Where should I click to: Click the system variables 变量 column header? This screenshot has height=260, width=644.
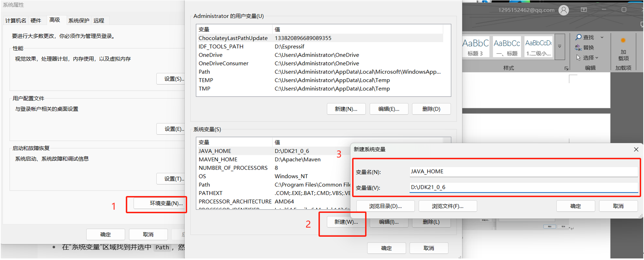(234, 142)
